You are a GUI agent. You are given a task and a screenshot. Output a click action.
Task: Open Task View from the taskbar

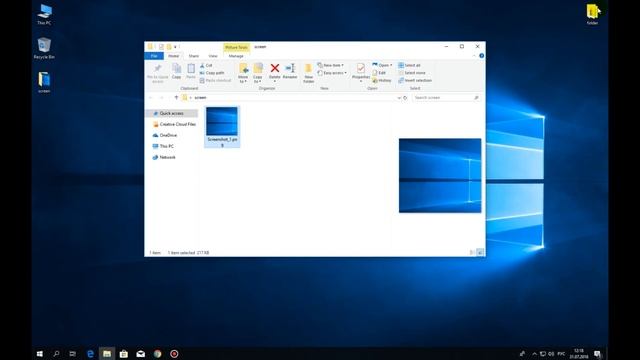pos(73,353)
